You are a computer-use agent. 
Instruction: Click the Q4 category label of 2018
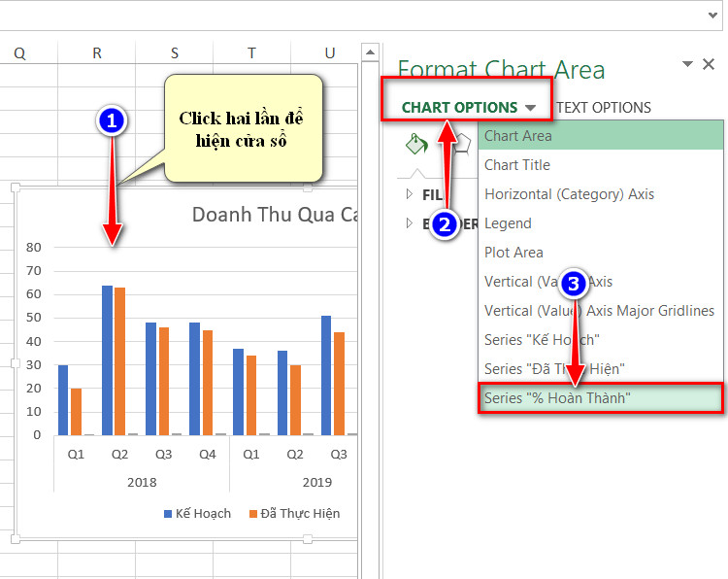(208, 454)
